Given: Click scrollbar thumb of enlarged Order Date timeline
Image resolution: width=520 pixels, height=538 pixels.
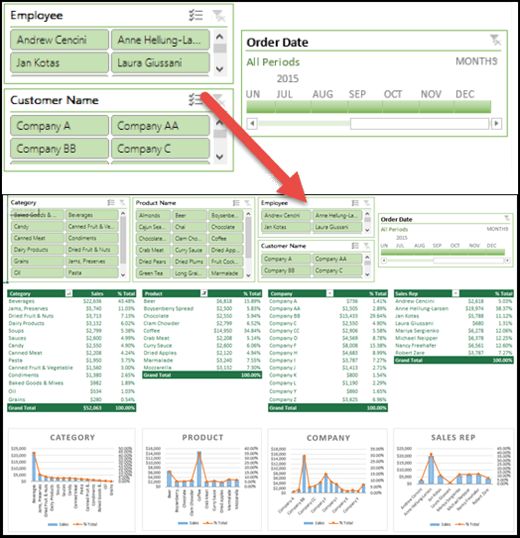Looking at the screenshot, I should pyautogui.click(x=419, y=124).
